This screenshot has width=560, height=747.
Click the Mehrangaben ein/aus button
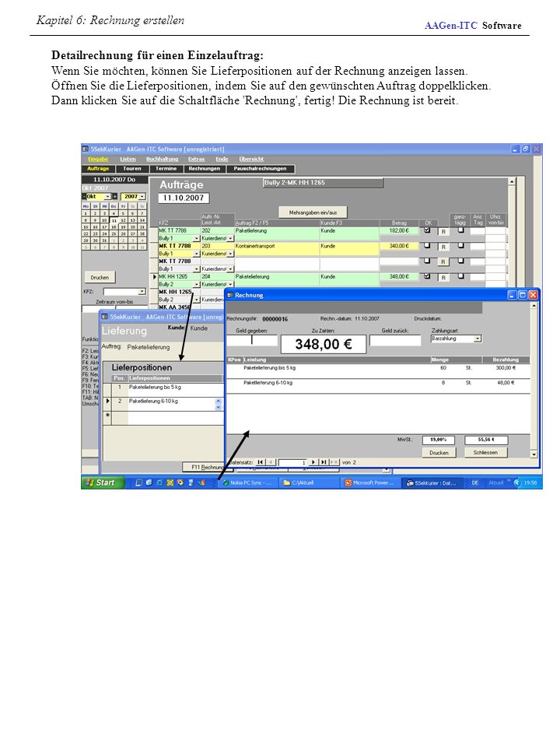pos(313,212)
